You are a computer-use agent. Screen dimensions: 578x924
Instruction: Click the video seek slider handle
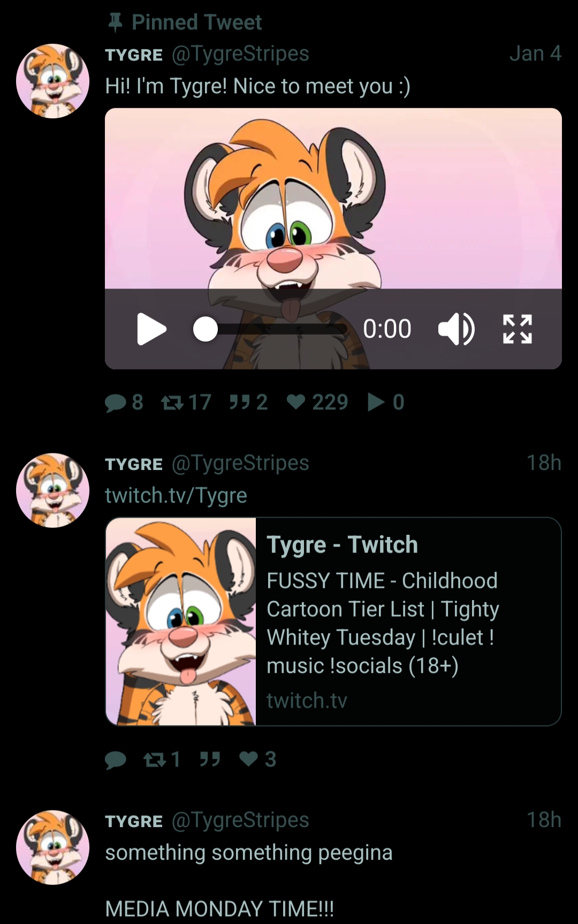tap(206, 329)
